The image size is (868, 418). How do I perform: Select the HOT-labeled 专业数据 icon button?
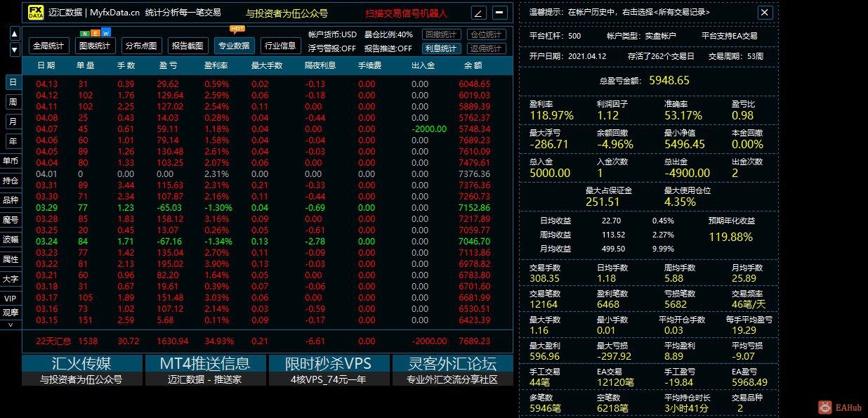tap(235, 45)
